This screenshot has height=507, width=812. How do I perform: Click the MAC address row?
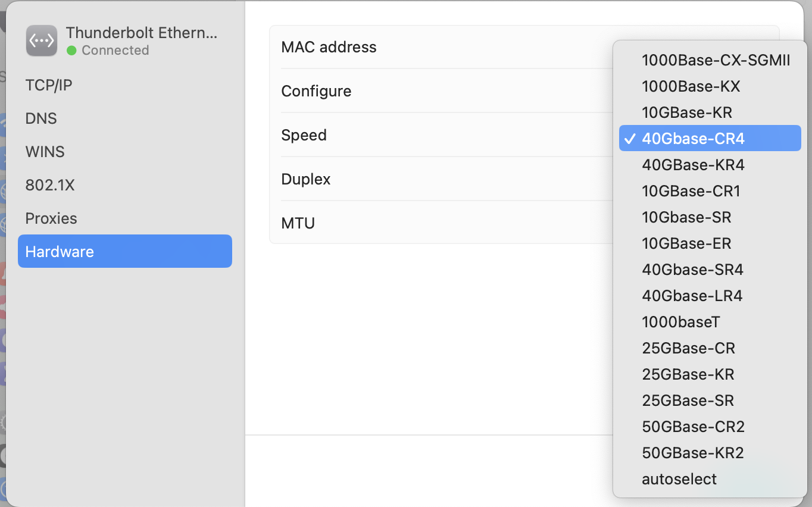point(441,47)
